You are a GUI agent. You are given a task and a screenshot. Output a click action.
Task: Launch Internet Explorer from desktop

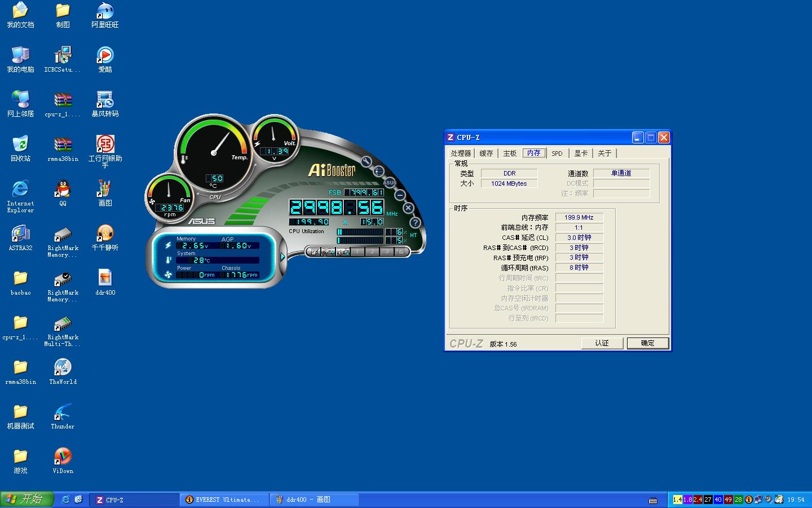pos(20,196)
